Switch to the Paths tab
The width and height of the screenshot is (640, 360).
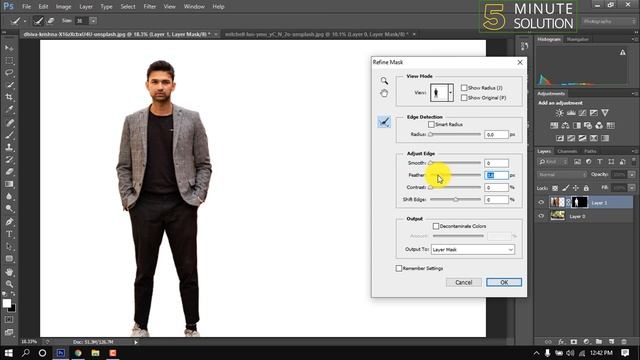coord(590,151)
